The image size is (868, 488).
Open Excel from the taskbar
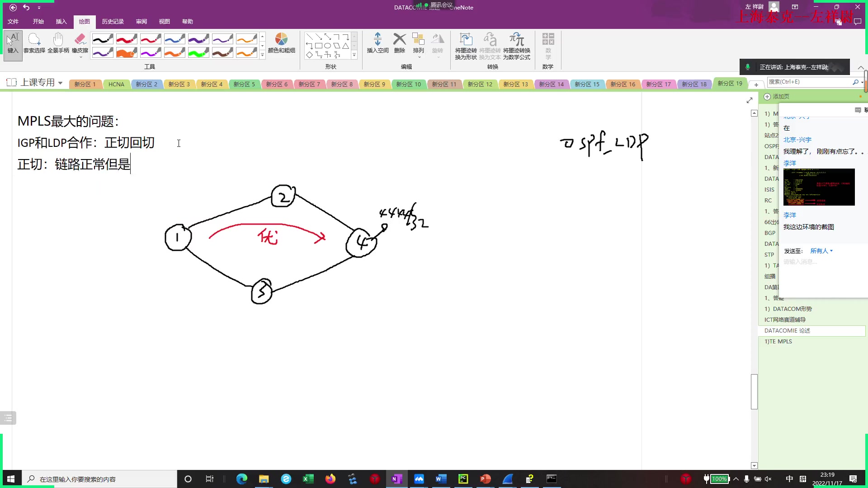click(x=308, y=479)
